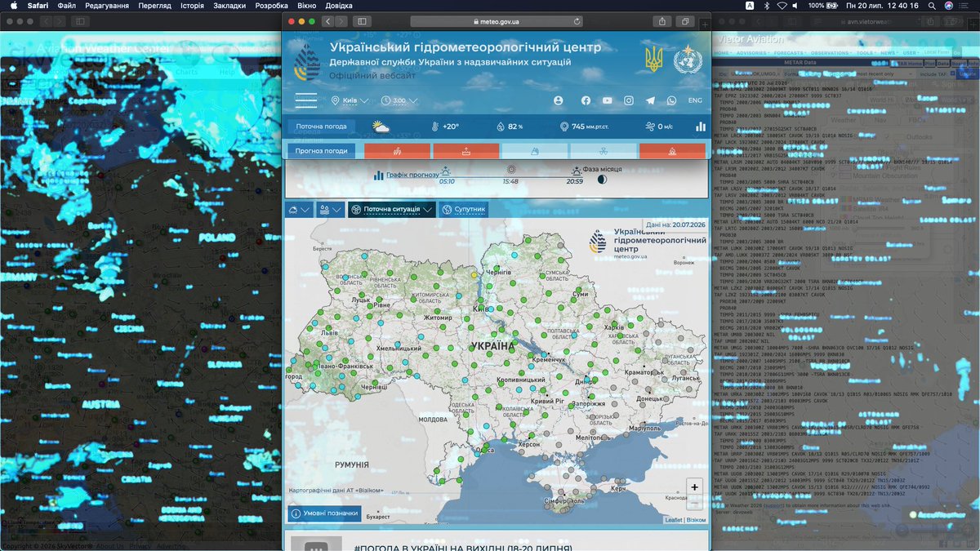Open the YouTube social icon
The image size is (980, 551).
tap(607, 100)
